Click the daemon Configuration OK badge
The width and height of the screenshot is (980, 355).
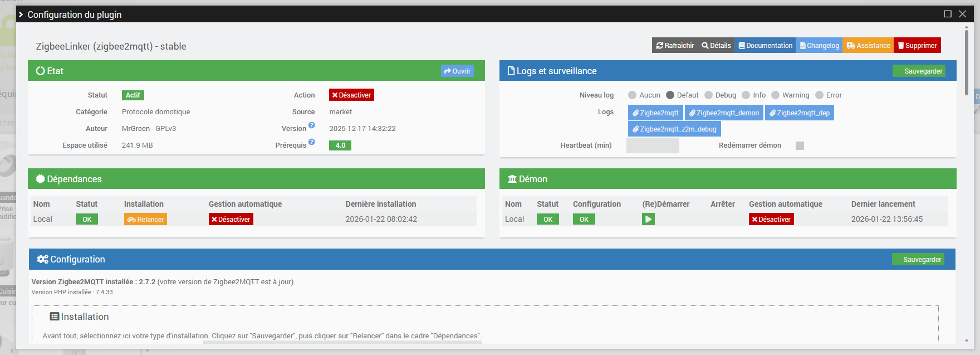[584, 220]
